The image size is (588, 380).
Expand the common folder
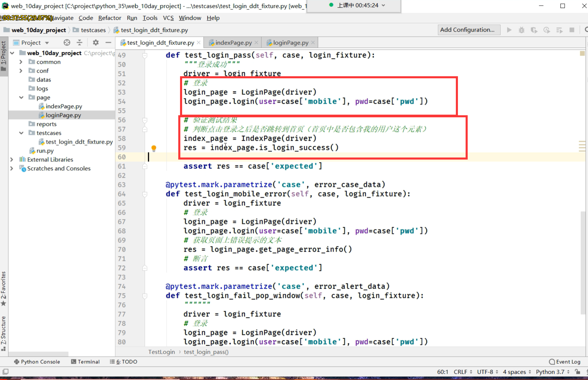tap(21, 62)
